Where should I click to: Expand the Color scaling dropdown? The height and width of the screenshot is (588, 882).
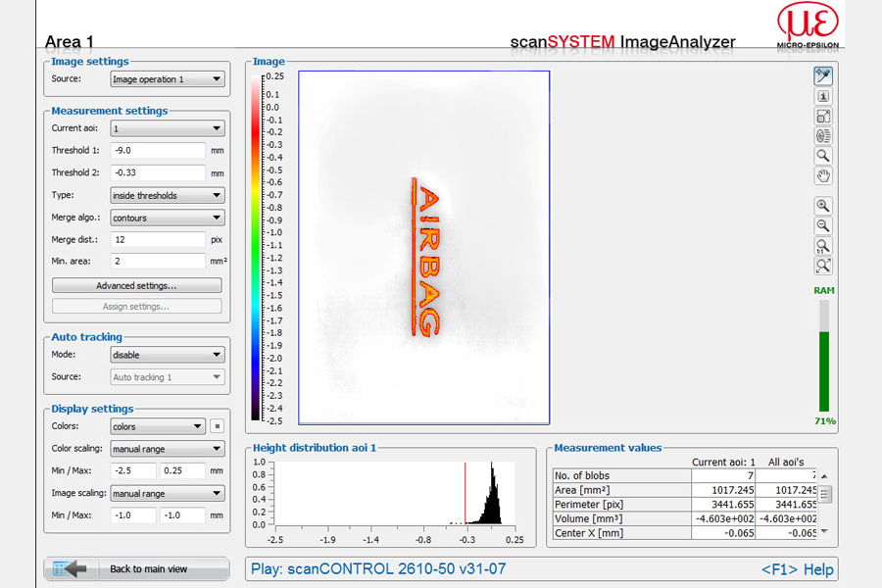click(167, 449)
